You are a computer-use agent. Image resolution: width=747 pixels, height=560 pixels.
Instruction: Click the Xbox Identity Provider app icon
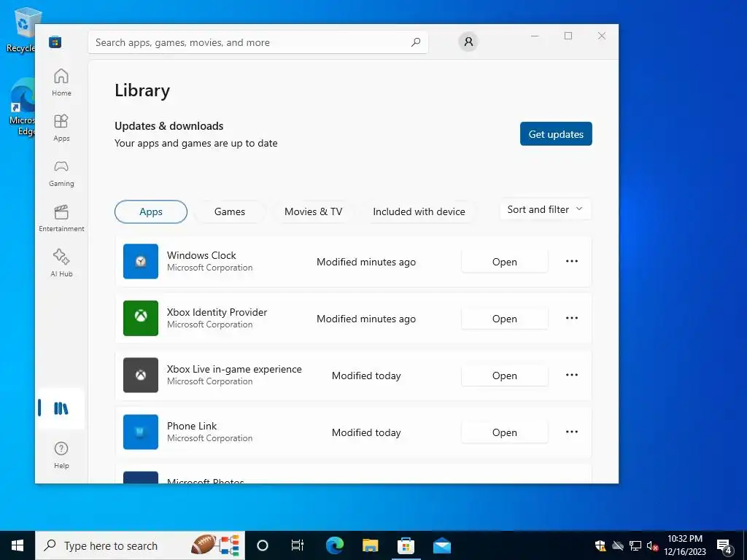141,318
